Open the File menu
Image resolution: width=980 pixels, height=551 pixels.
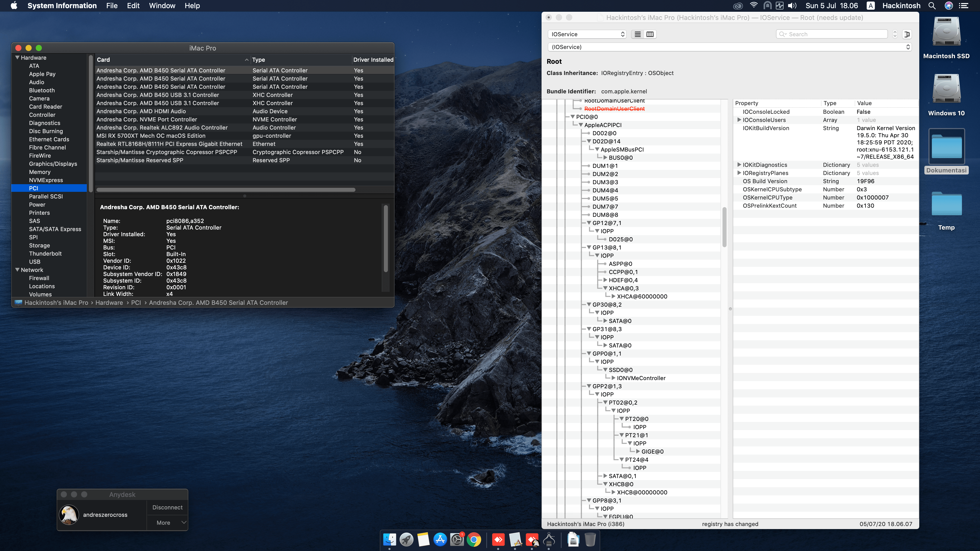pos(112,6)
